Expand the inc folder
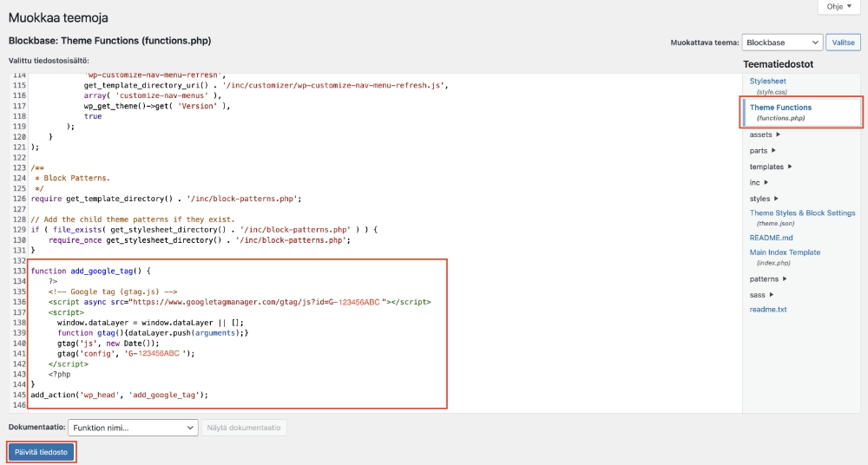 click(x=759, y=183)
